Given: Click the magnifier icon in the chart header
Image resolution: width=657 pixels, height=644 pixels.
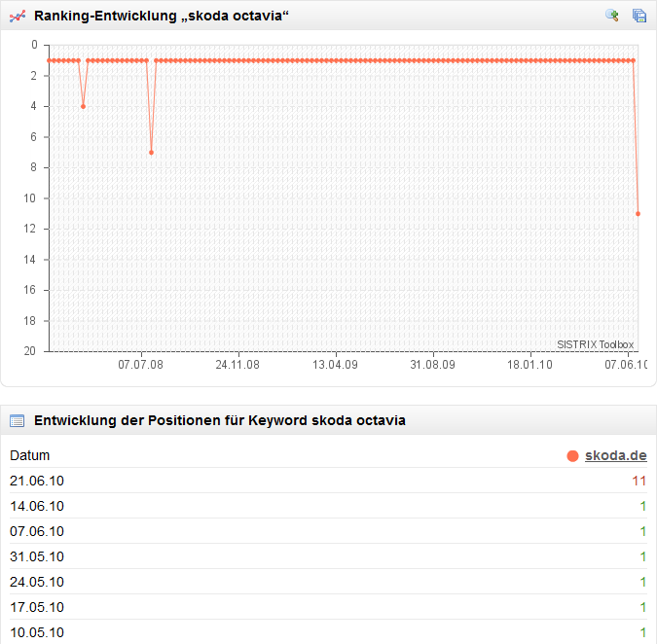Looking at the screenshot, I should [612, 16].
